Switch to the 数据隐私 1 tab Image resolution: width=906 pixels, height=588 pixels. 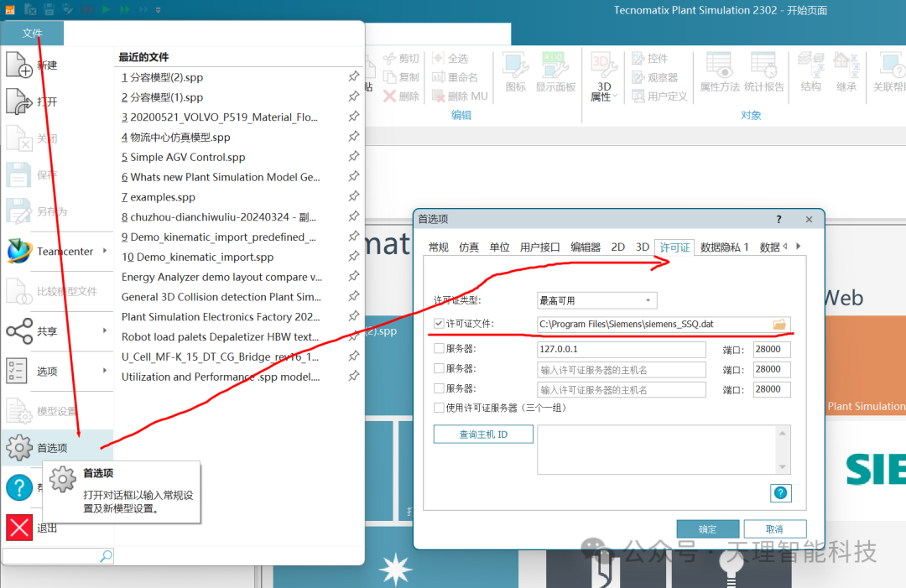pos(724,247)
